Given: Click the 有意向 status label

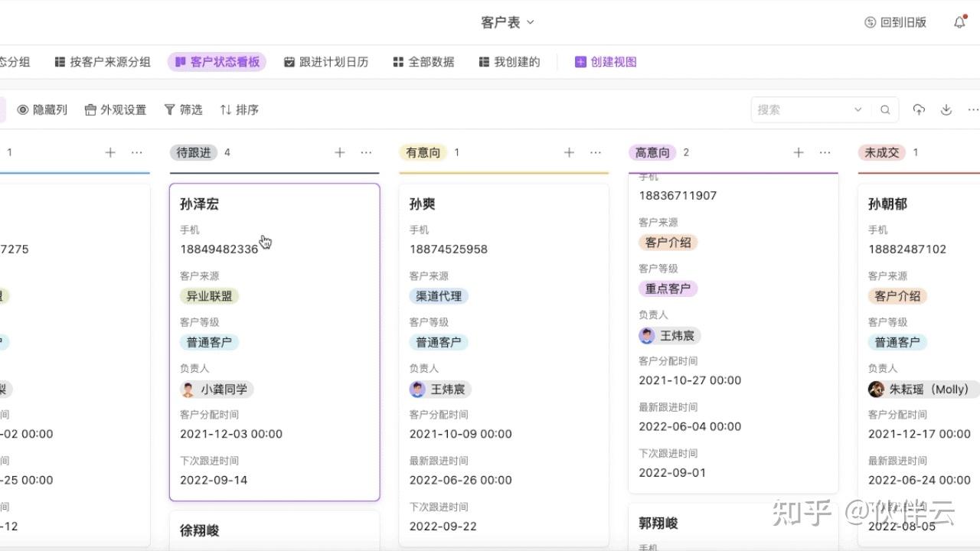Looking at the screenshot, I should point(423,153).
